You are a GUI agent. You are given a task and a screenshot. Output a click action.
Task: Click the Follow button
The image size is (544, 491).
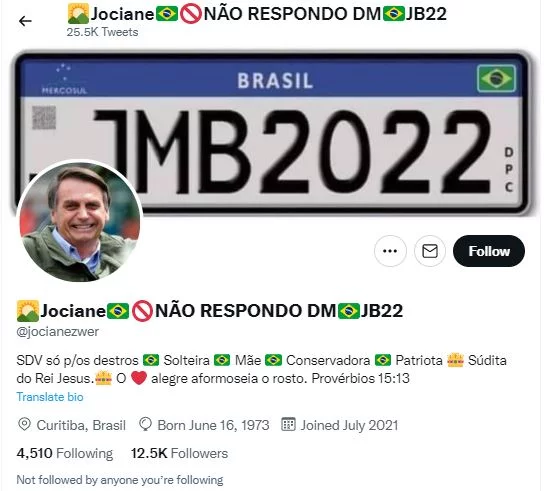pyautogui.click(x=489, y=251)
